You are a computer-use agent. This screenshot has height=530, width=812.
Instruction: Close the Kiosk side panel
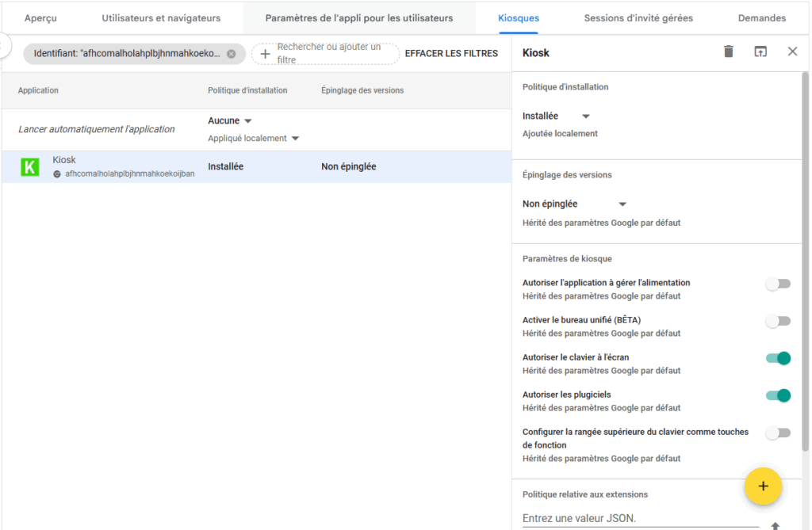[792, 52]
